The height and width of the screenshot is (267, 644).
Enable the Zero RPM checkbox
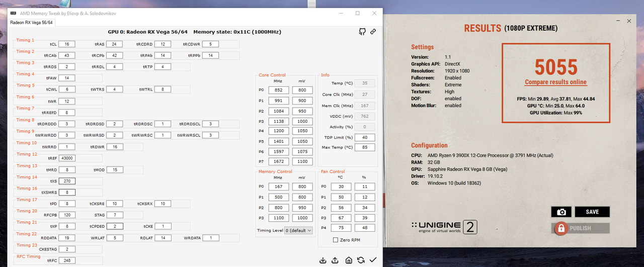coord(336,240)
